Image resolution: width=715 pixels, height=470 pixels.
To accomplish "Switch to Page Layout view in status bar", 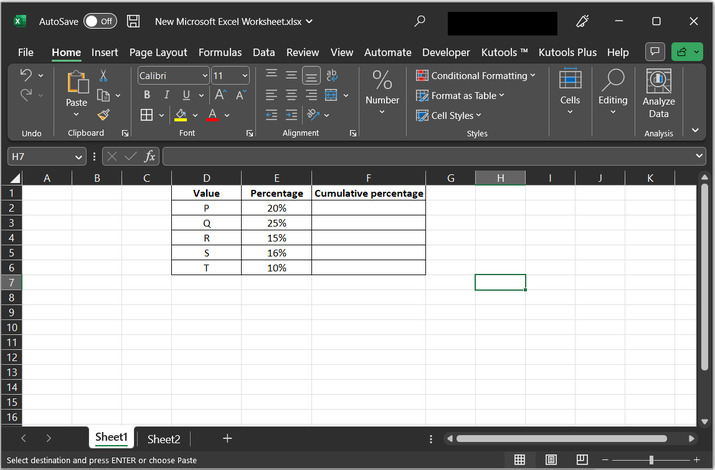I will [x=550, y=460].
